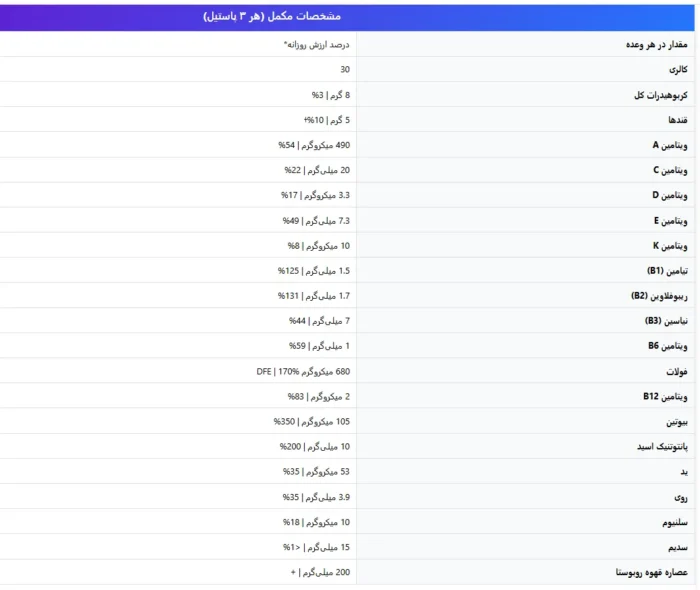Click the value '1.5 میلی‌گرم | %125'
Image resolution: width=700 pixels, height=590 pixels.
click(314, 270)
